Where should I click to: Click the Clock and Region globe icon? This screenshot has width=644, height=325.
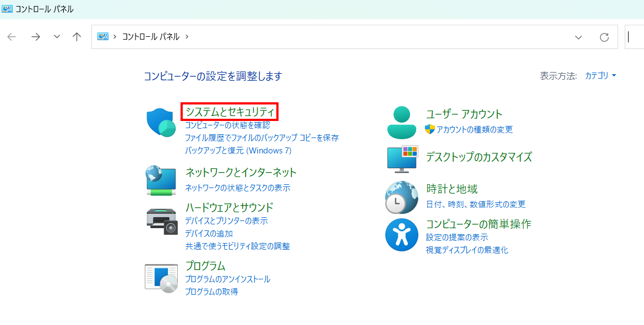[x=402, y=197]
